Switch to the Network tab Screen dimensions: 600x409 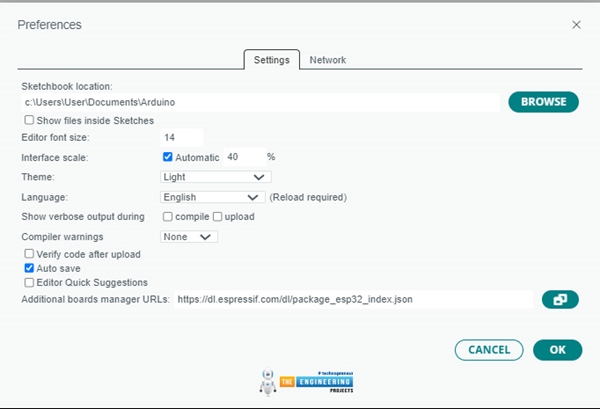point(327,60)
